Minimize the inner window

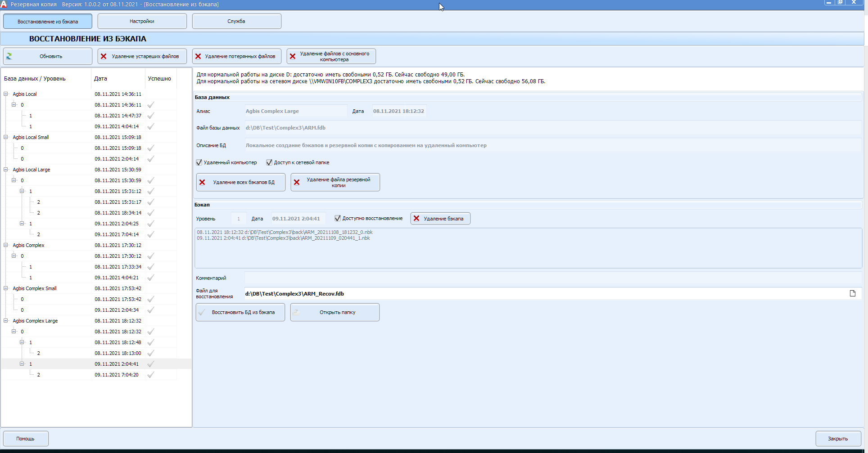(829, 2)
